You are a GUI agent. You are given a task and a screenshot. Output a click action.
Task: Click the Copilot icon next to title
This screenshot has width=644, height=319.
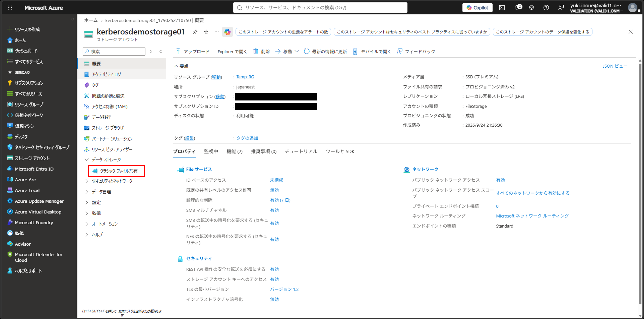tap(227, 32)
